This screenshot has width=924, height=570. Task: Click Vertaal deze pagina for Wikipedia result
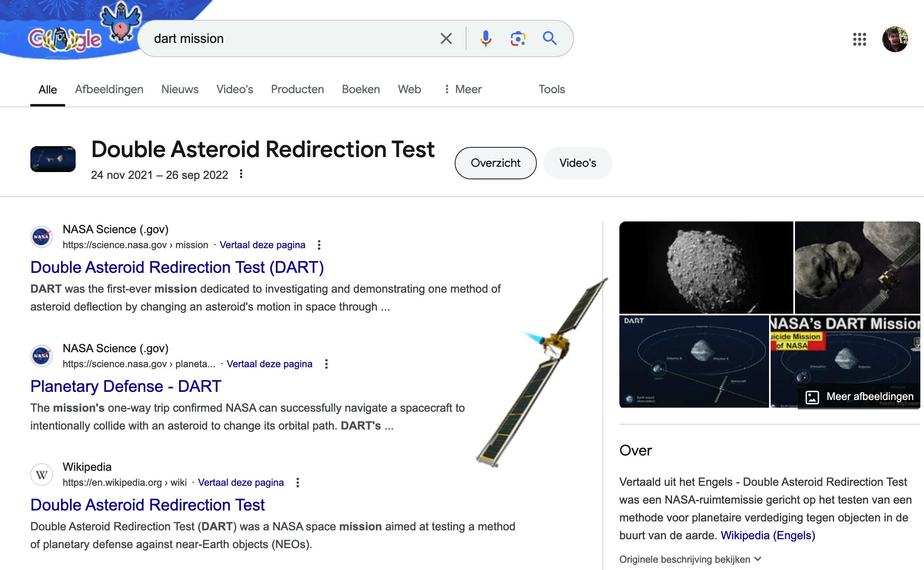click(241, 483)
